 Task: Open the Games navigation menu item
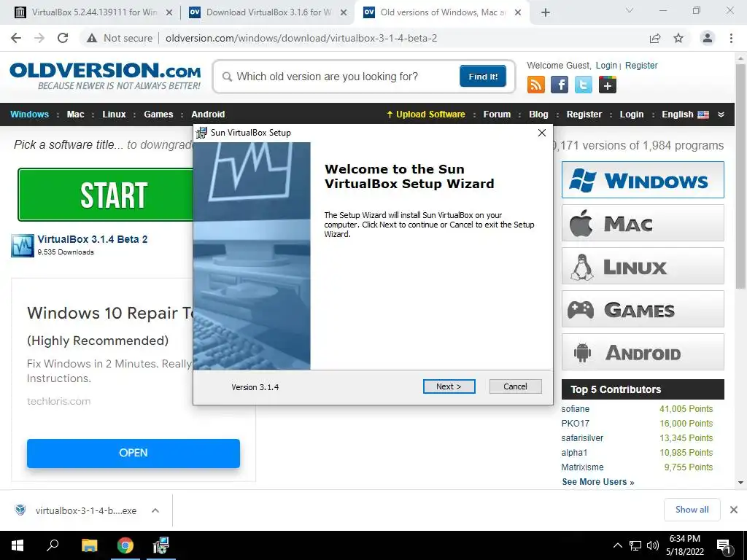(158, 114)
